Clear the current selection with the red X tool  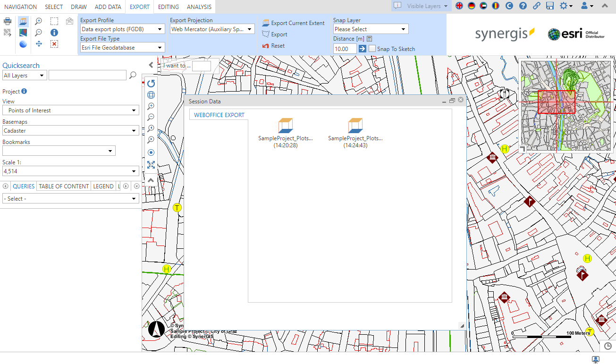click(54, 44)
